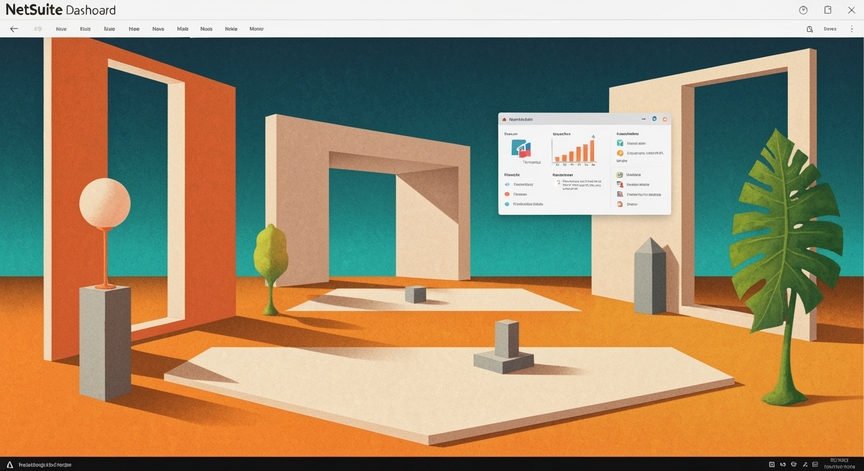
Task: Select the green checkmark icon in right list
Action: click(620, 143)
